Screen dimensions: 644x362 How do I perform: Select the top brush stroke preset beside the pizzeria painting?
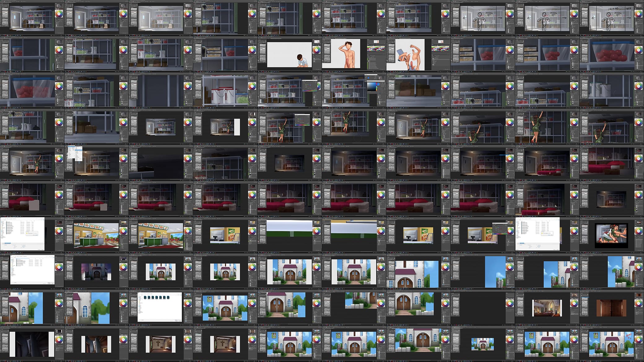point(69,225)
